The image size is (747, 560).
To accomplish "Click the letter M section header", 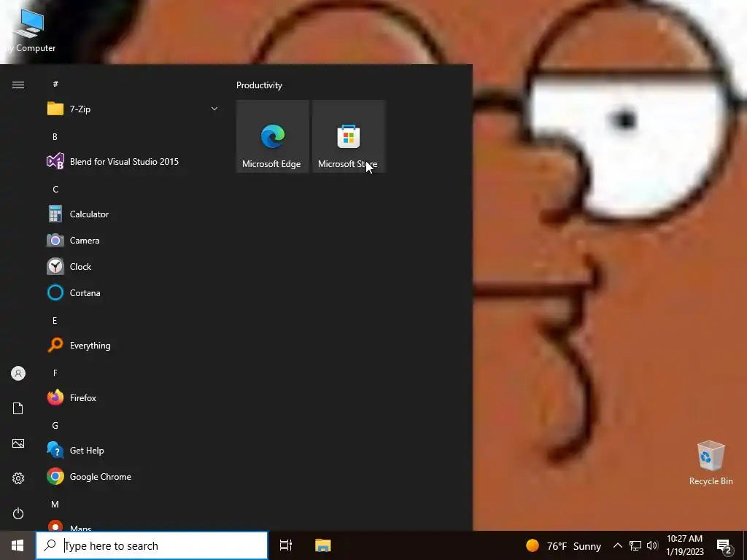I will pos(55,505).
